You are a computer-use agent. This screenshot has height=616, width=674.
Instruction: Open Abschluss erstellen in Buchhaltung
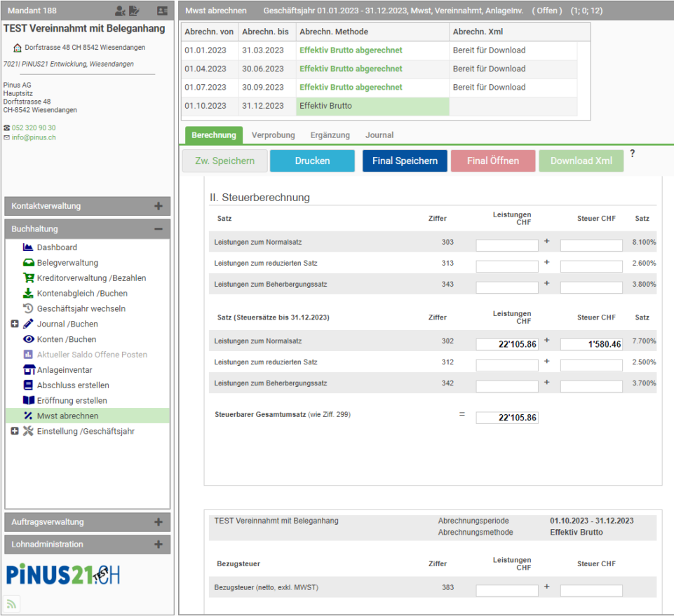click(x=73, y=385)
